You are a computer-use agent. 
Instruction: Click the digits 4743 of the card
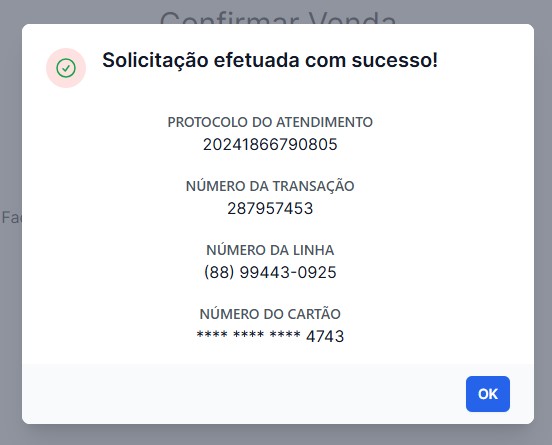pyautogui.click(x=325, y=336)
